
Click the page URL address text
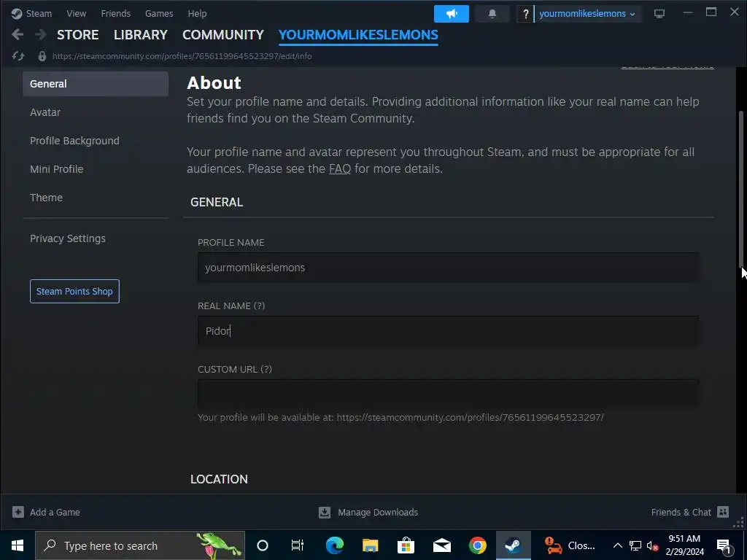182,56
